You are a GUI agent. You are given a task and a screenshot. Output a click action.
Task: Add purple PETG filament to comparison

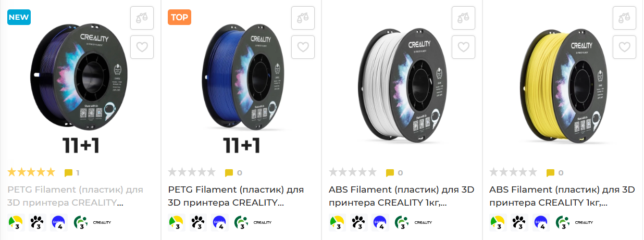click(142, 18)
